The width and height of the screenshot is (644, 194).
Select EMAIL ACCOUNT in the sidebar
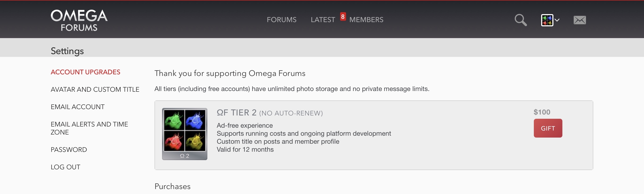tap(78, 107)
